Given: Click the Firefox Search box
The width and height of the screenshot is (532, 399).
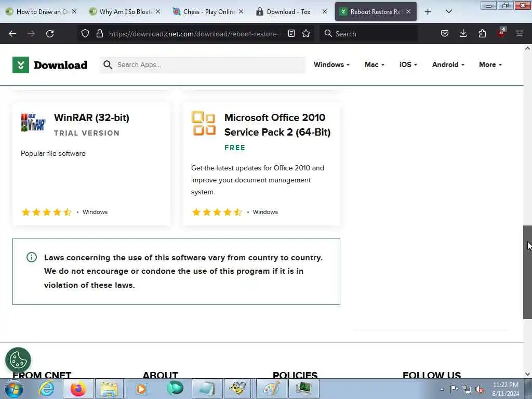Looking at the screenshot, I should (368, 34).
